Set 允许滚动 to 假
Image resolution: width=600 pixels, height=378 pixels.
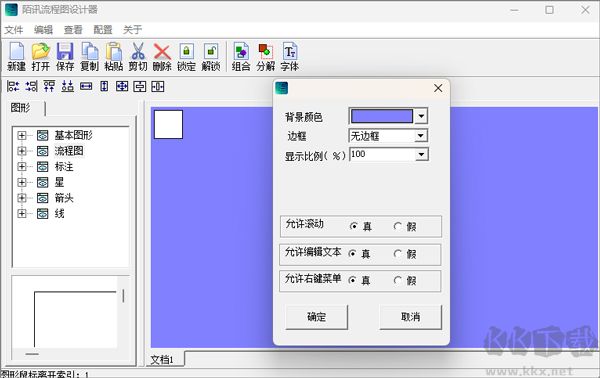coord(398,226)
